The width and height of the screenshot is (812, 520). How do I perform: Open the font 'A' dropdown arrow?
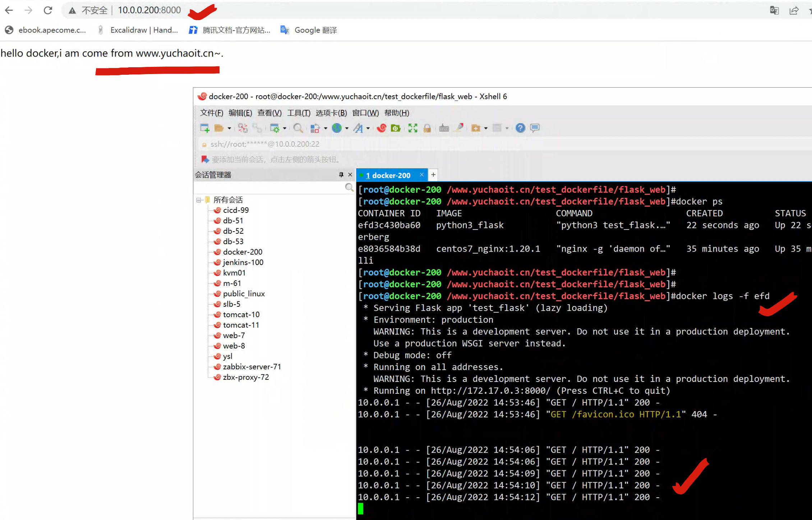[368, 128]
